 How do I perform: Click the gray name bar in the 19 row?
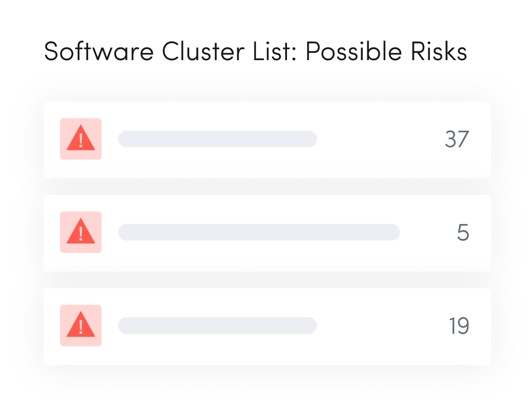217,326
